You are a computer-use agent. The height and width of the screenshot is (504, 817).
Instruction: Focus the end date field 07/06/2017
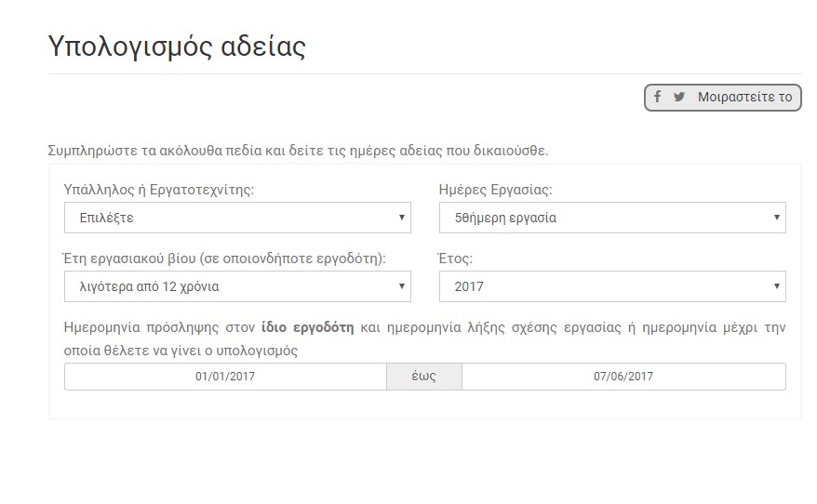(623, 377)
